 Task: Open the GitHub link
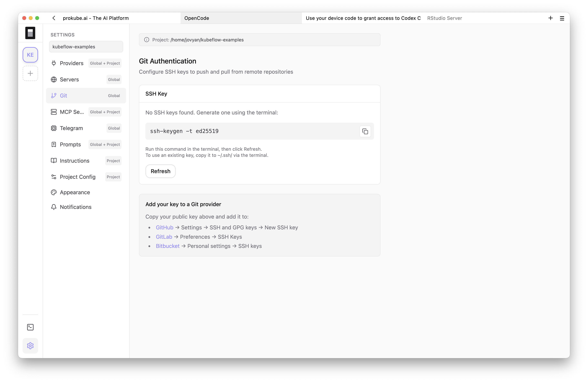165,228
